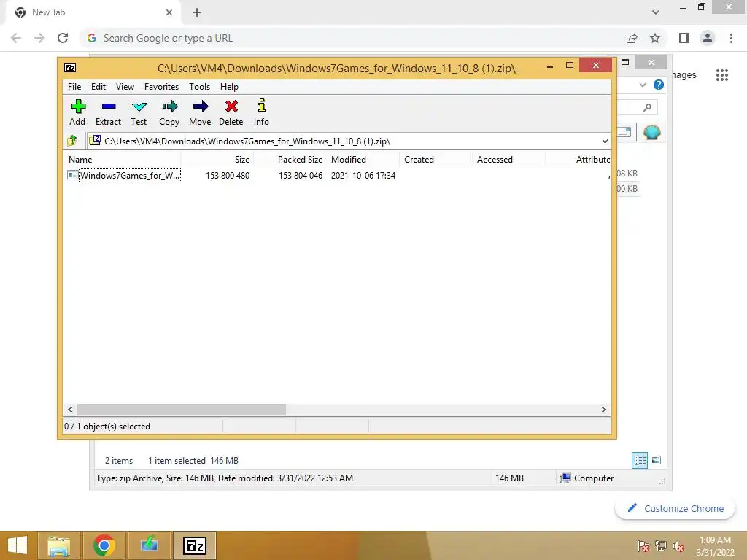Click horizontal scrollbar right arrow
747x560 pixels.
click(x=603, y=409)
